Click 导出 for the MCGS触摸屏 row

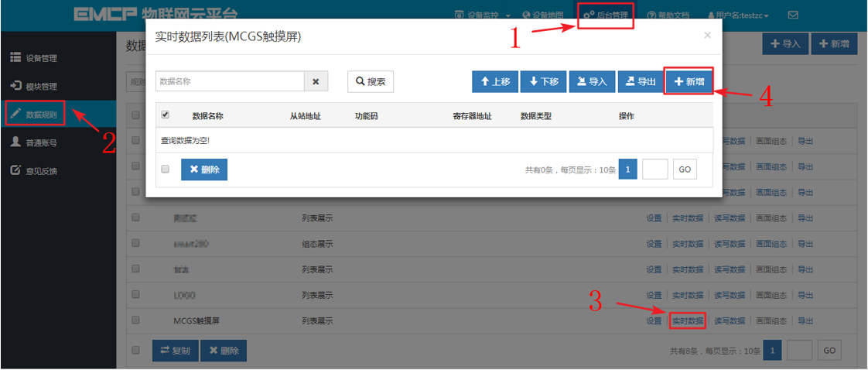(x=805, y=320)
